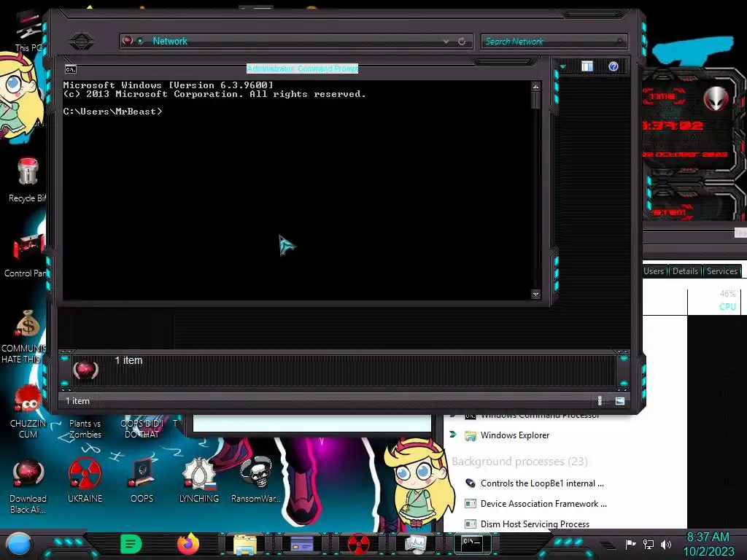
Task: Click the Alienware alien head gadget icon
Action: (x=716, y=98)
